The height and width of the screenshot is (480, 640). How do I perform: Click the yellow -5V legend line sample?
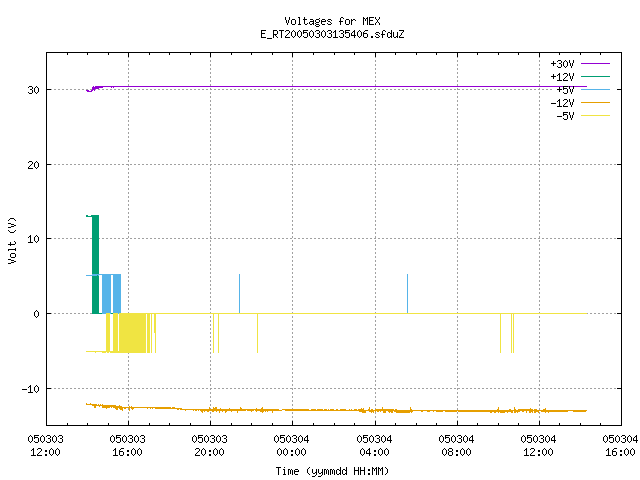pyautogui.click(x=595, y=116)
